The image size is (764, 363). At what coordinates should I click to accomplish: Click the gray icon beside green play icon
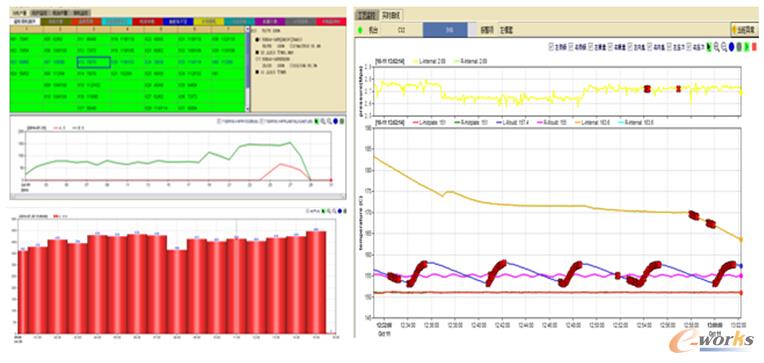pyautogui.click(x=739, y=47)
